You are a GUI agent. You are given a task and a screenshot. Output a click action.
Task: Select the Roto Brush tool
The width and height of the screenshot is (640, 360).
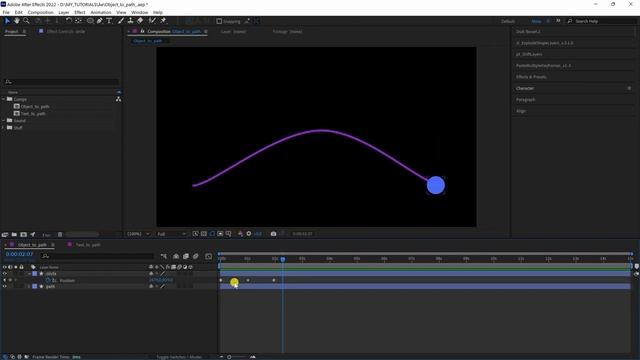click(x=152, y=20)
